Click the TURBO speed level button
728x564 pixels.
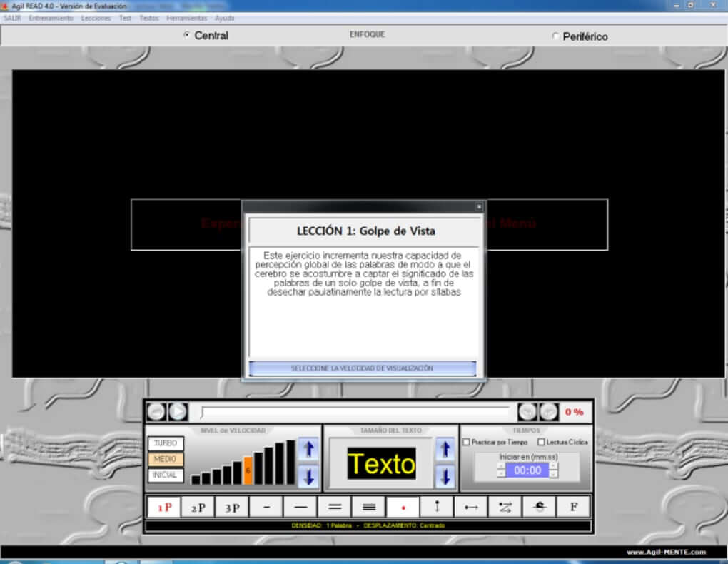pos(166,443)
